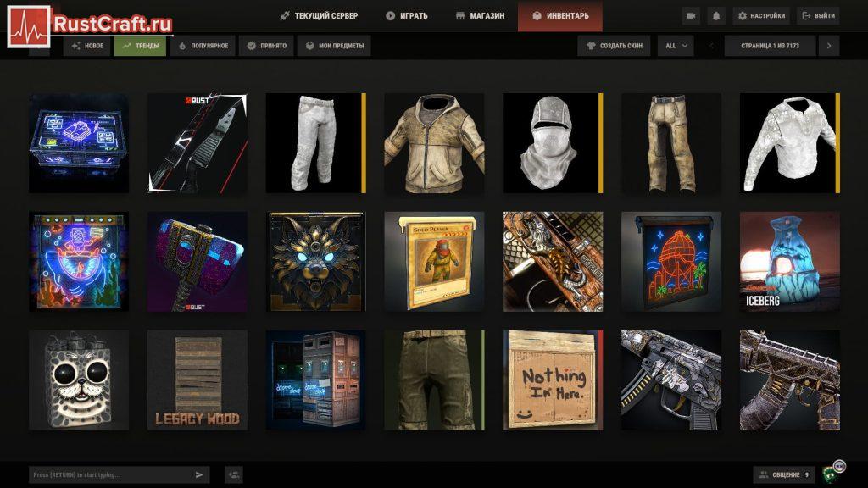Screen dimensions: 868x488
Task: Select the white pants skin thumbnail
Action: coord(316,143)
